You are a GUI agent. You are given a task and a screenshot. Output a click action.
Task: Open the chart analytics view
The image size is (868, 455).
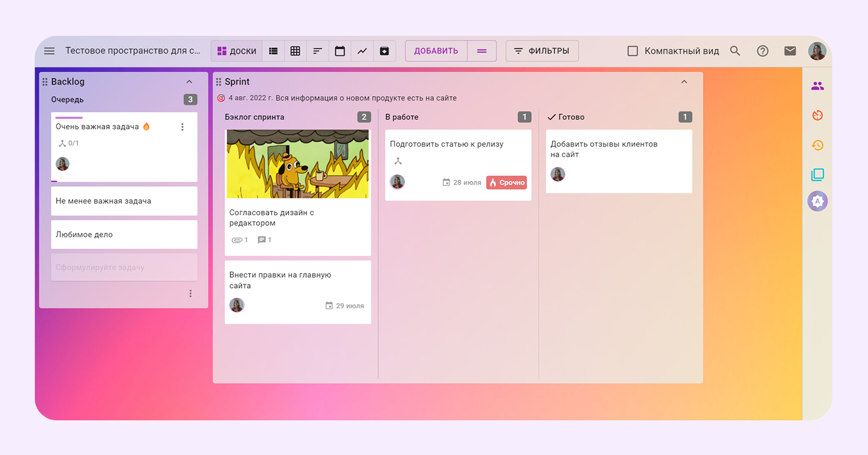tap(362, 51)
